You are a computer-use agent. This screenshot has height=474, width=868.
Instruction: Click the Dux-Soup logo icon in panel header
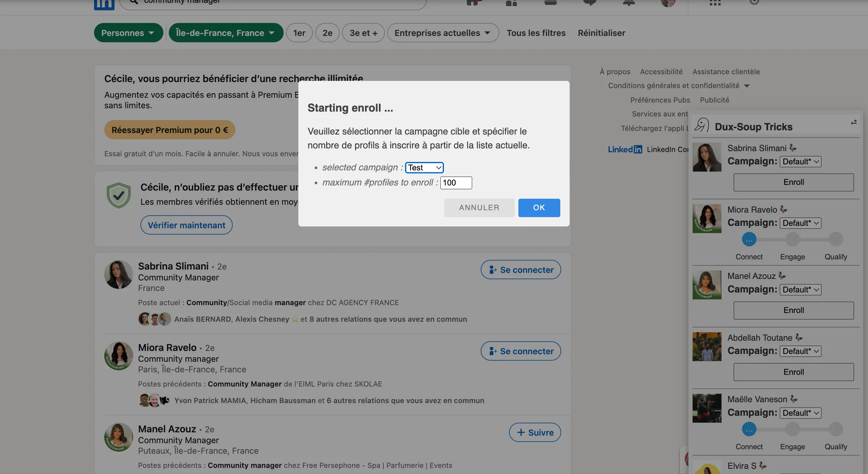[x=701, y=125]
